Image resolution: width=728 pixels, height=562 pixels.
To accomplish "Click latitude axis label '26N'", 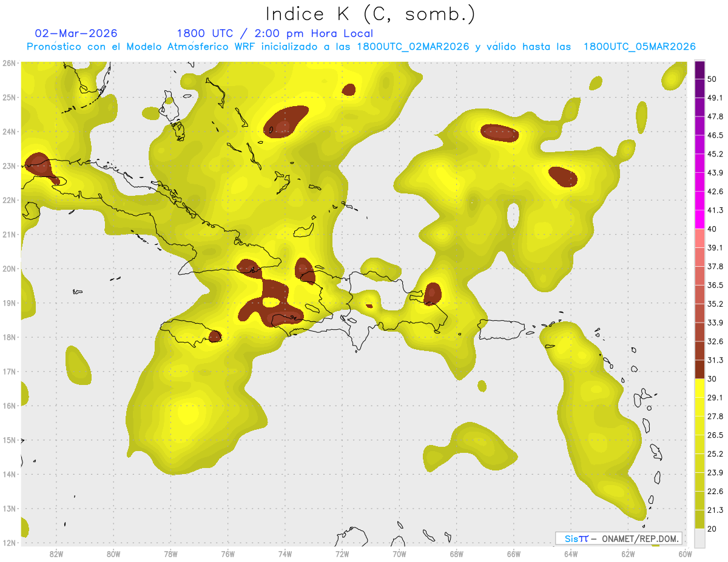I will (9, 63).
